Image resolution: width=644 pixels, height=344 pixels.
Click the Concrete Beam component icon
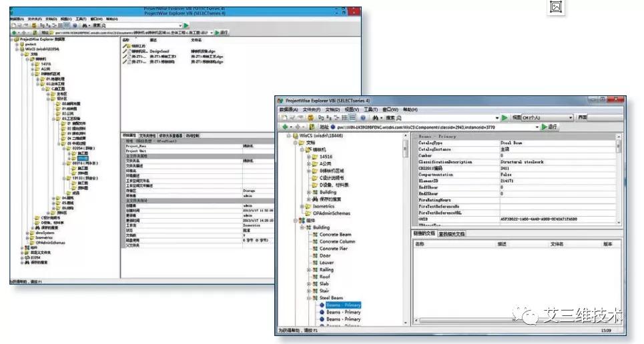pyautogui.click(x=314, y=235)
